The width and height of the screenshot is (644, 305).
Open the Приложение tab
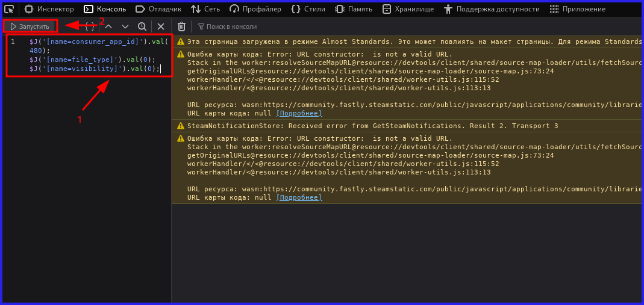[x=578, y=9]
